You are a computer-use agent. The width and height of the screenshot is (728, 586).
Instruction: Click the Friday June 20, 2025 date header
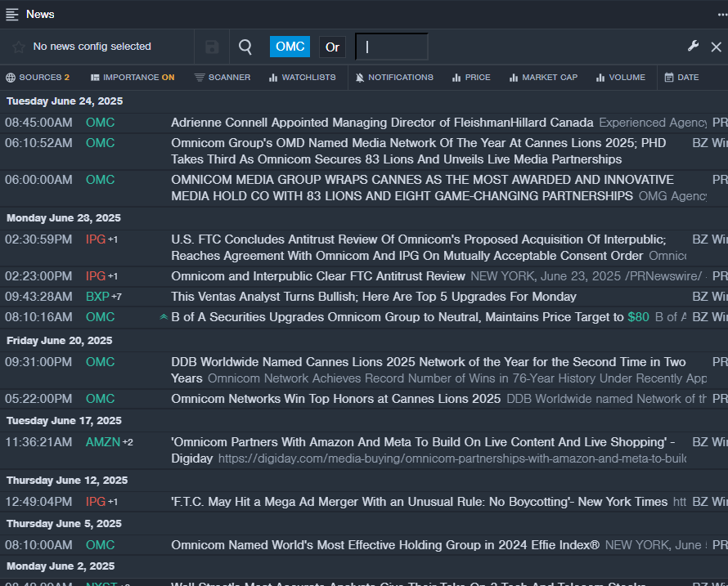click(x=60, y=341)
